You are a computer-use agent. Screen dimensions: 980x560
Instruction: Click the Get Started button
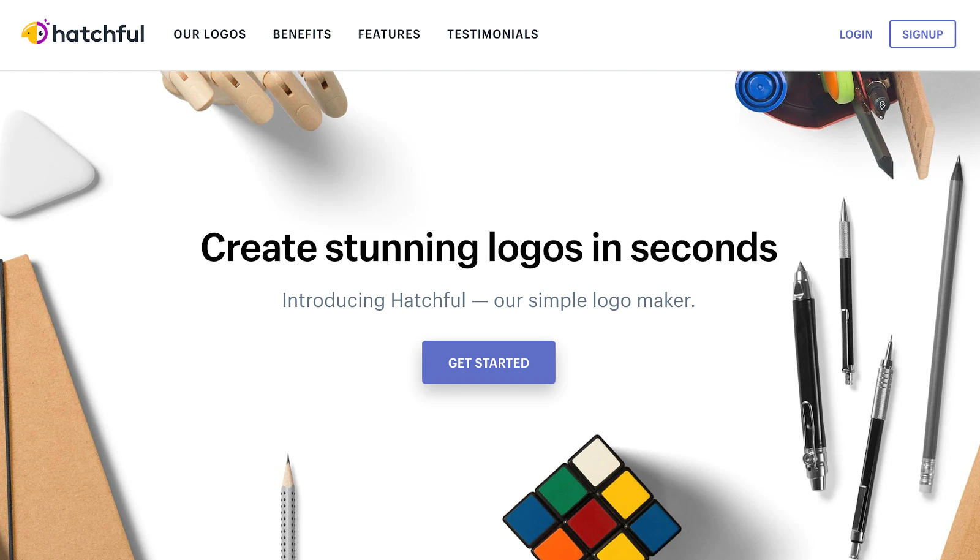click(x=489, y=363)
